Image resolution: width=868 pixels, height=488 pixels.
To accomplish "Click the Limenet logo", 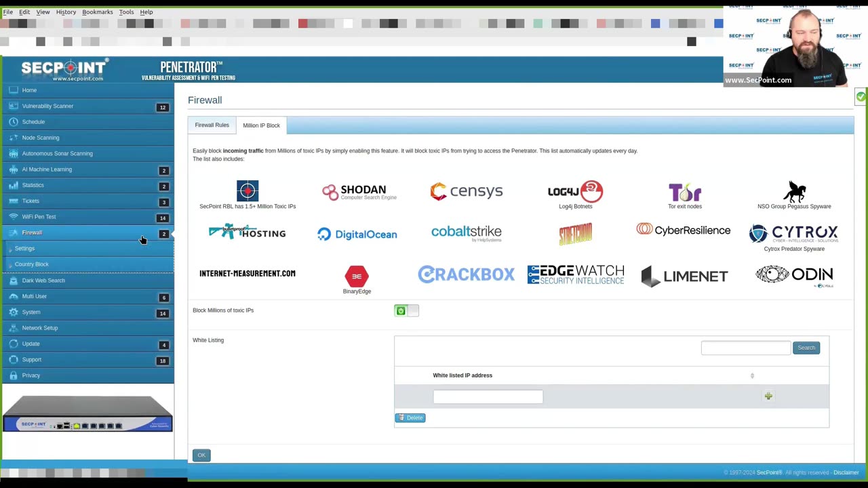I will (684, 276).
